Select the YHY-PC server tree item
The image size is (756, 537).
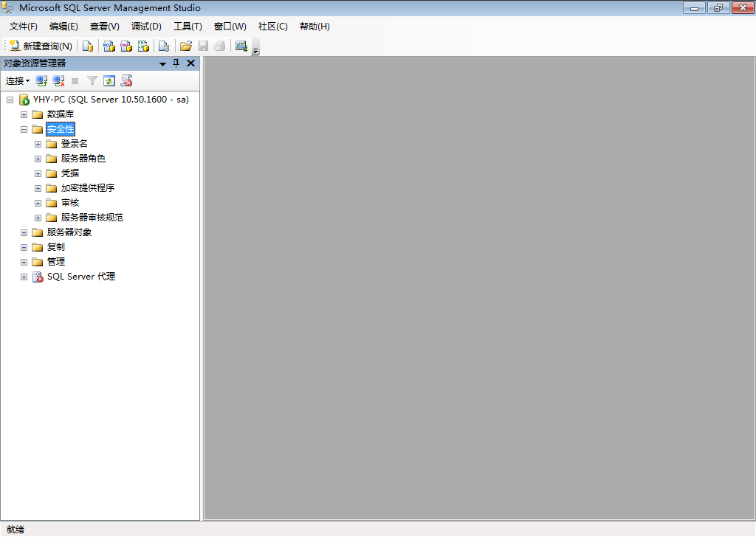click(111, 100)
